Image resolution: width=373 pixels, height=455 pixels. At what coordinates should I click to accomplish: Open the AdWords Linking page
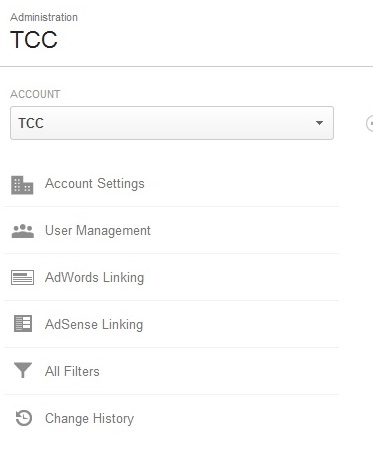(x=94, y=278)
